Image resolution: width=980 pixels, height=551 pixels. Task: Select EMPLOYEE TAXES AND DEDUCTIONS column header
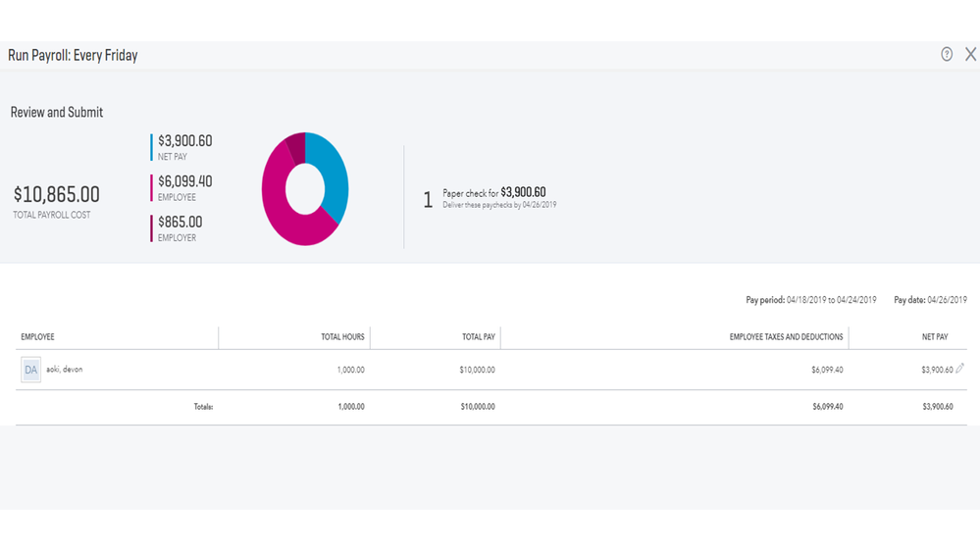(786, 337)
